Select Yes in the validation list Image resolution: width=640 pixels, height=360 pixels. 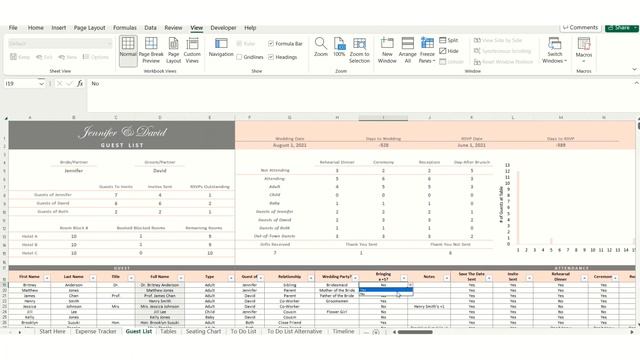(386, 290)
